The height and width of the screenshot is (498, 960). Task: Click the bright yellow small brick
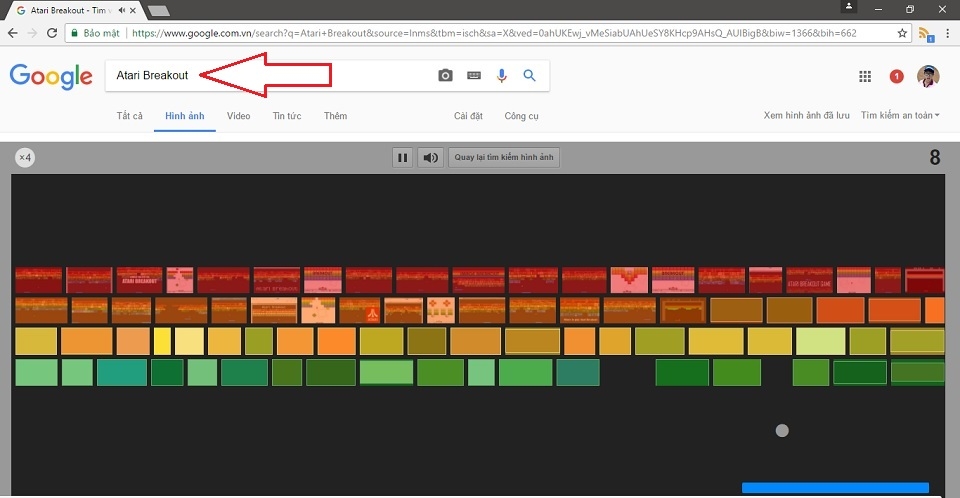pos(162,341)
